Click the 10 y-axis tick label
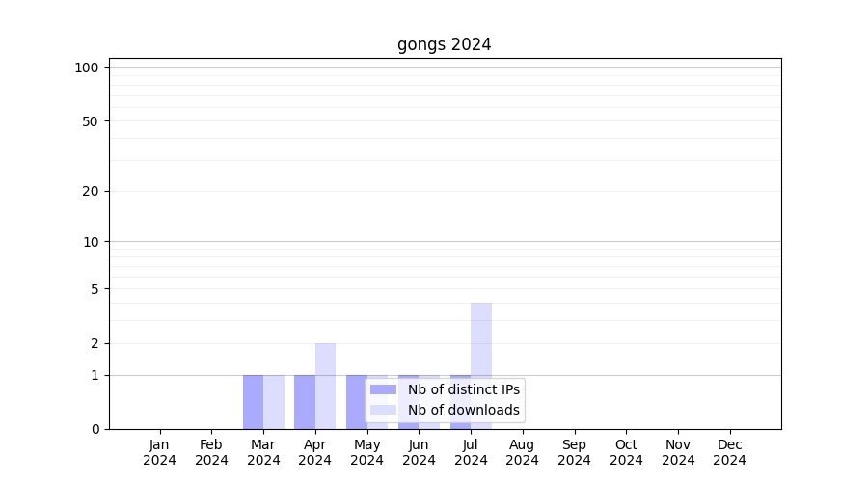The width and height of the screenshot is (868, 482). [91, 242]
